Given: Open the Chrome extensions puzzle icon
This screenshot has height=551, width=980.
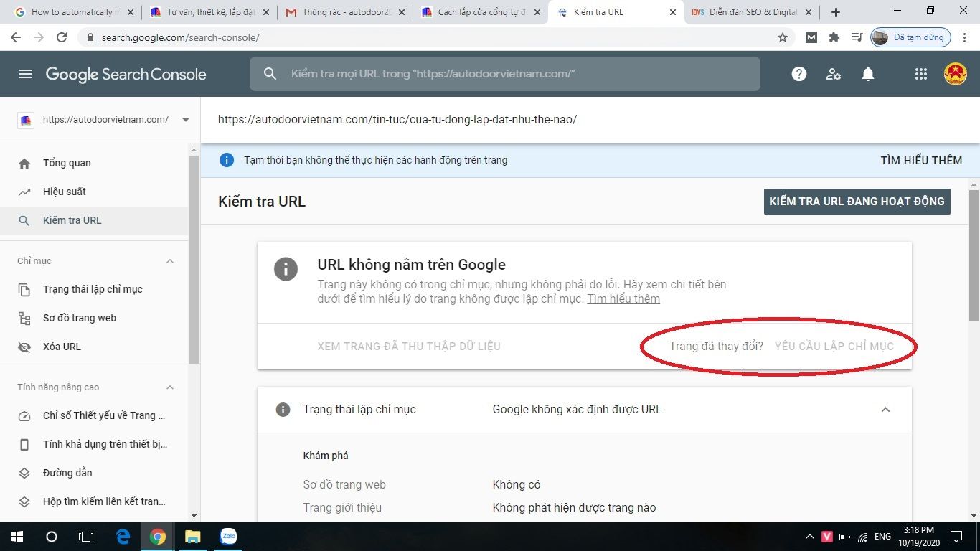Looking at the screenshot, I should (834, 37).
